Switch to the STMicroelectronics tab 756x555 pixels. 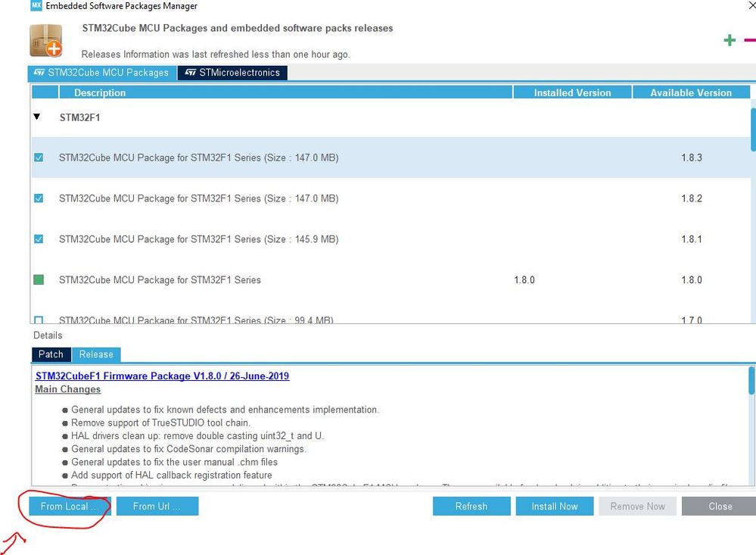(232, 73)
